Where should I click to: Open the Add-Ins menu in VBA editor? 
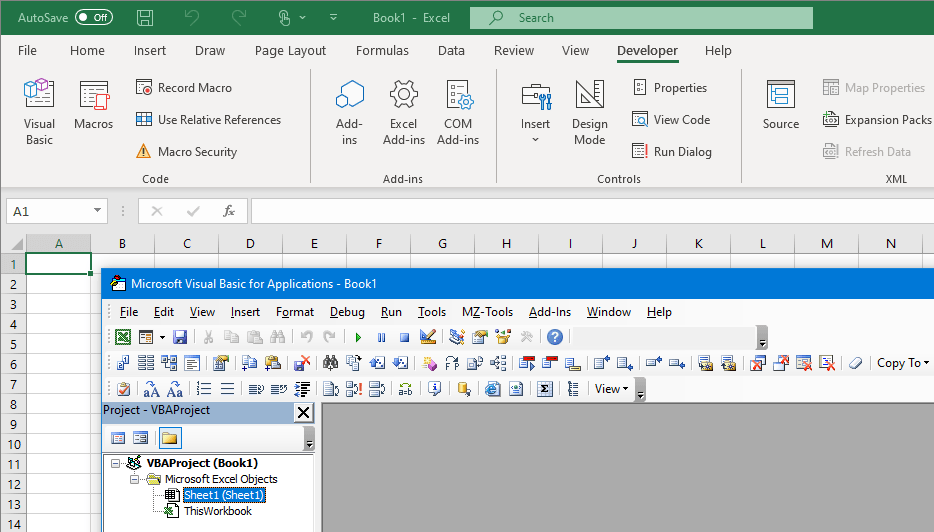[x=550, y=312]
